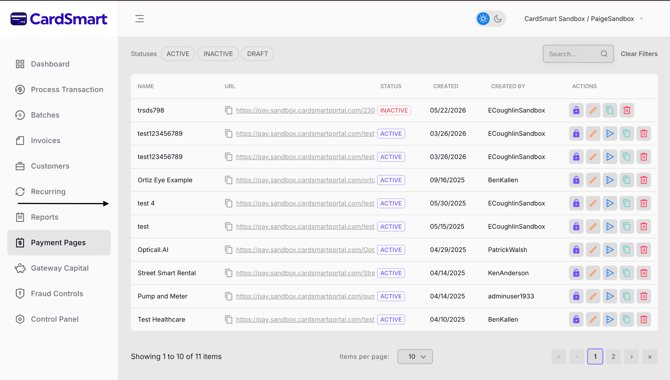Open the Opticall.AI URL link
This screenshot has width=670, height=380.
click(305, 250)
